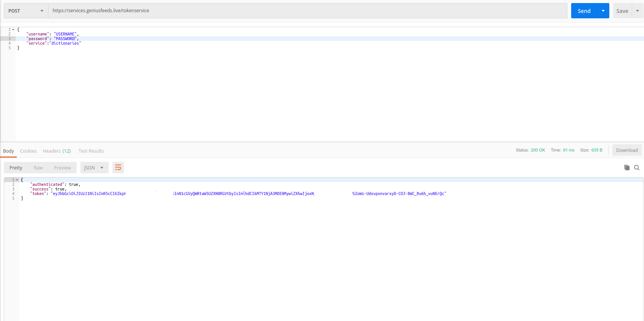Screen dimensions: 644x321
Task: Open the Test Results tab
Action: click(x=91, y=151)
